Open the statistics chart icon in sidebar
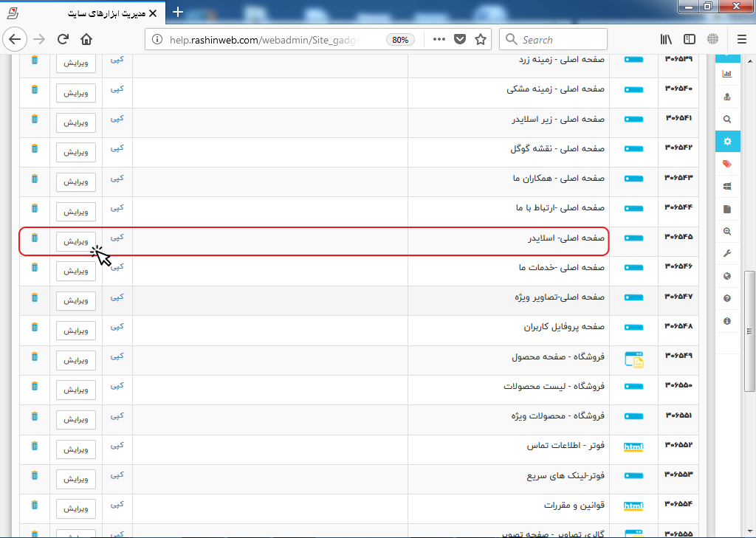The height and width of the screenshot is (538, 756). click(x=727, y=74)
